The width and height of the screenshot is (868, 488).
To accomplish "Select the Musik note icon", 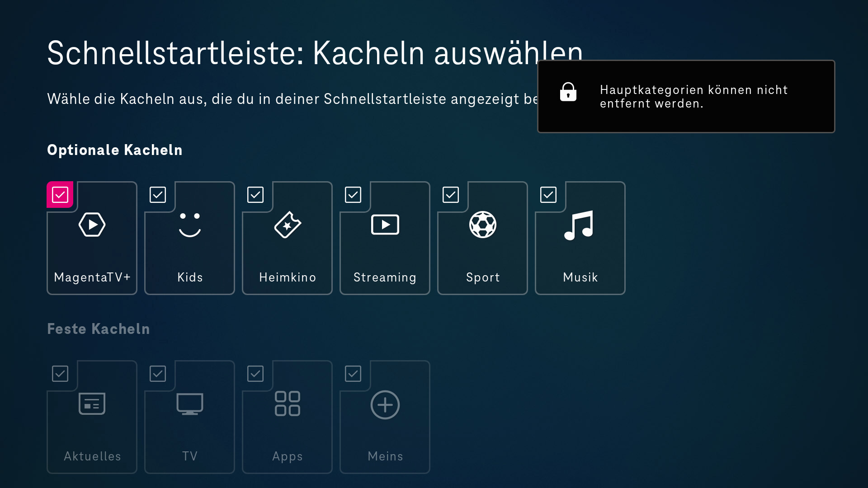I will [579, 225].
